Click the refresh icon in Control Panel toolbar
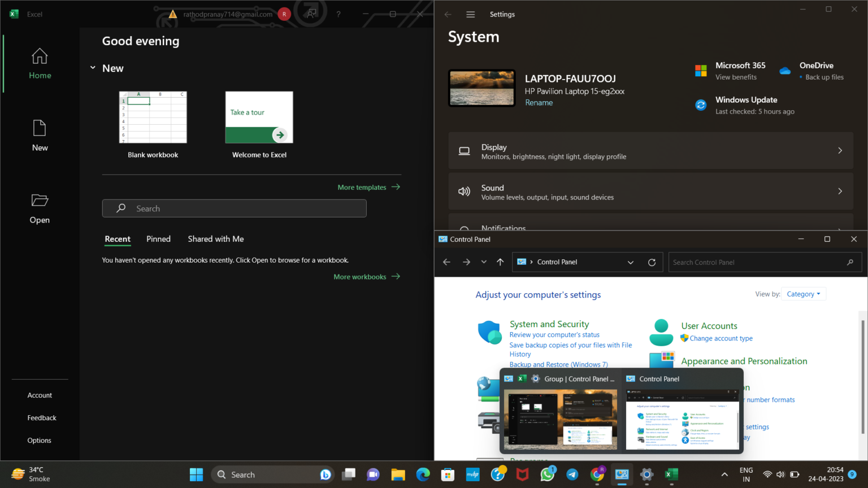Image resolution: width=868 pixels, height=488 pixels. tap(652, 262)
